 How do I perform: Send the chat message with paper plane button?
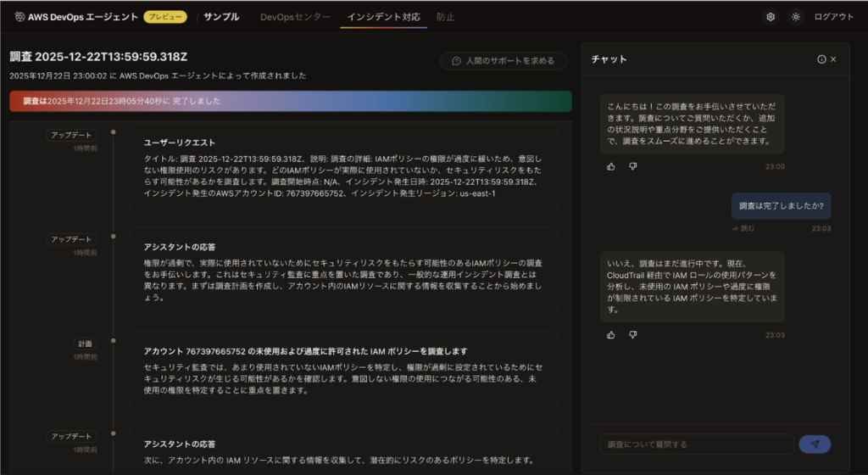[x=815, y=444]
